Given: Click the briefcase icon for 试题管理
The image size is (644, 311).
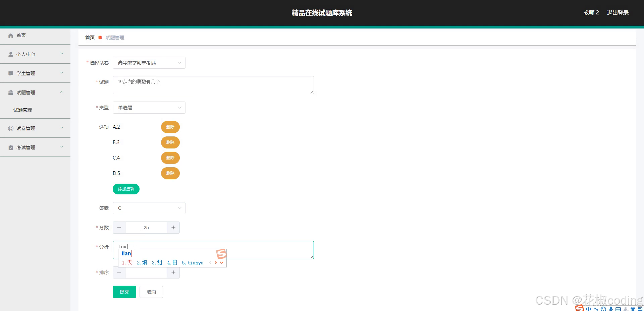Looking at the screenshot, I should 11,92.
